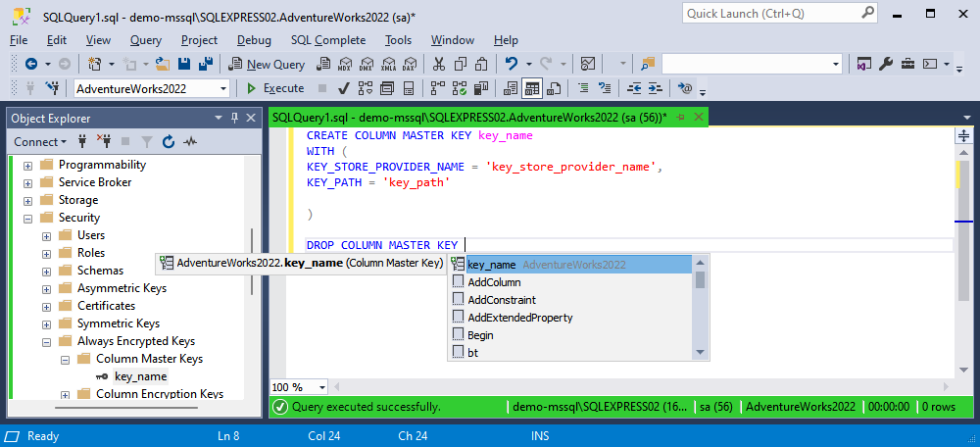Viewport: 980px width, 447px height.
Task: Toggle Results to Text mode
Action: pyautogui.click(x=512, y=88)
